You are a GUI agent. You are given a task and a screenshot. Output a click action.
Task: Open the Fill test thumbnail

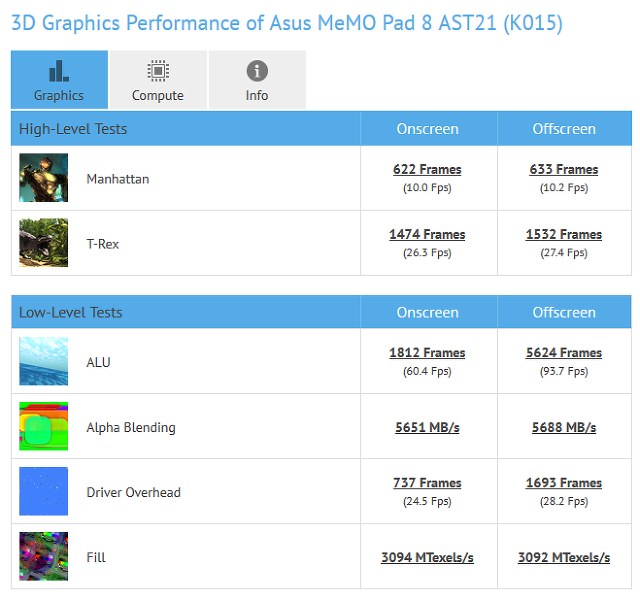[x=44, y=556]
